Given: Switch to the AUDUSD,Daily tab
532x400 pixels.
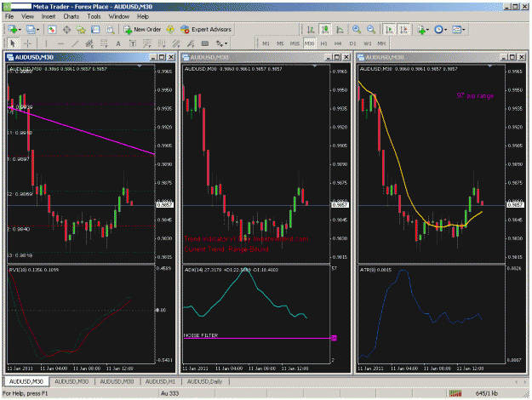Looking at the screenshot, I should tap(204, 381).
